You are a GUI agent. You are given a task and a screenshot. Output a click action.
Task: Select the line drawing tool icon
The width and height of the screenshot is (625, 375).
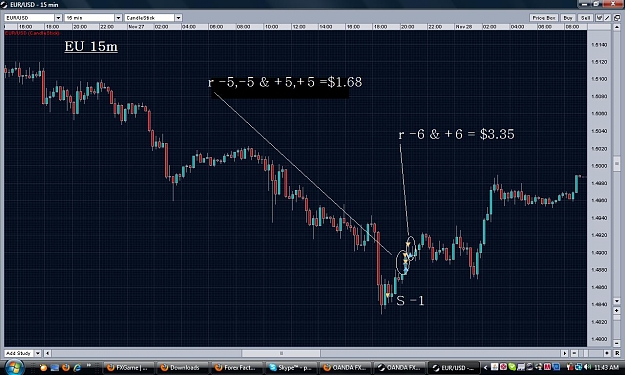coord(607,18)
